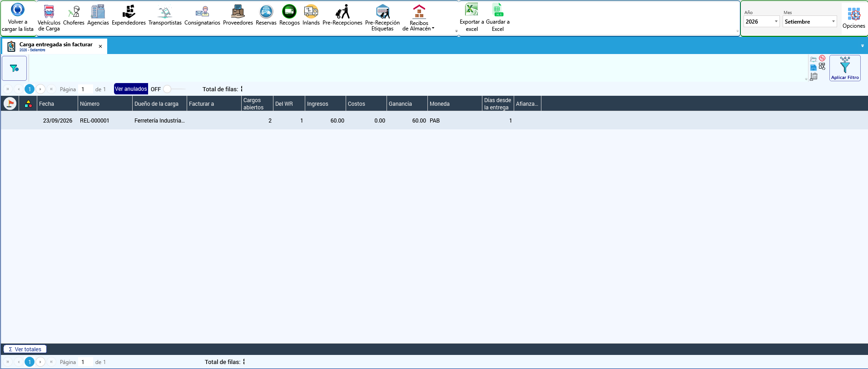This screenshot has width=868, height=369.
Task: Click the red up-down arrows icon
Action: click(822, 58)
